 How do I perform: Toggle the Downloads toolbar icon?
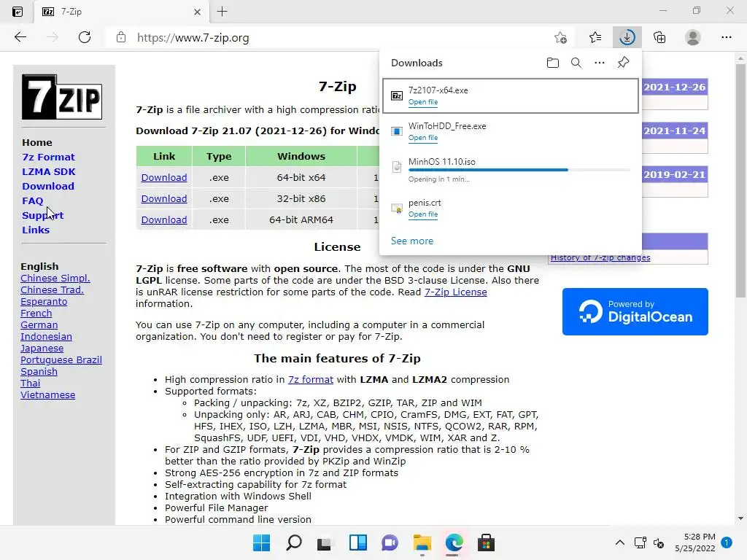[627, 37]
